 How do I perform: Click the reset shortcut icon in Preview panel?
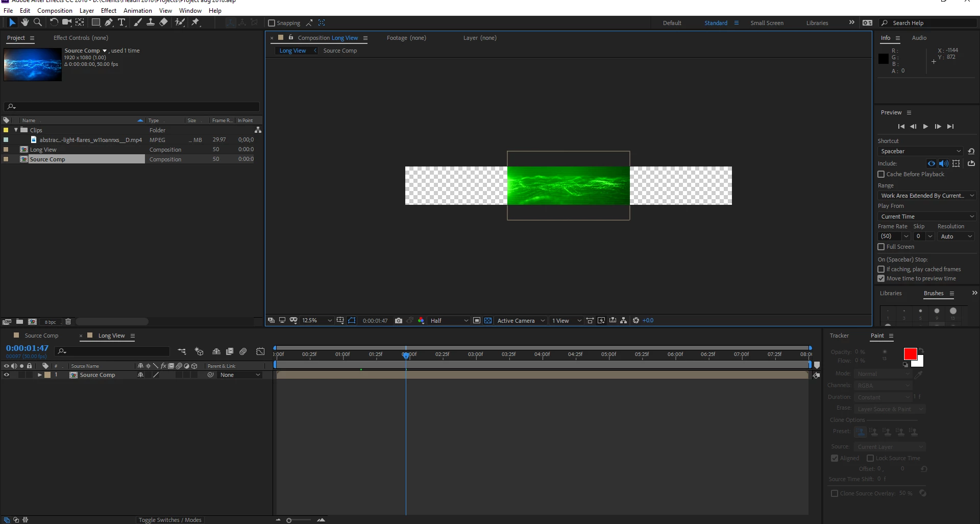click(971, 151)
